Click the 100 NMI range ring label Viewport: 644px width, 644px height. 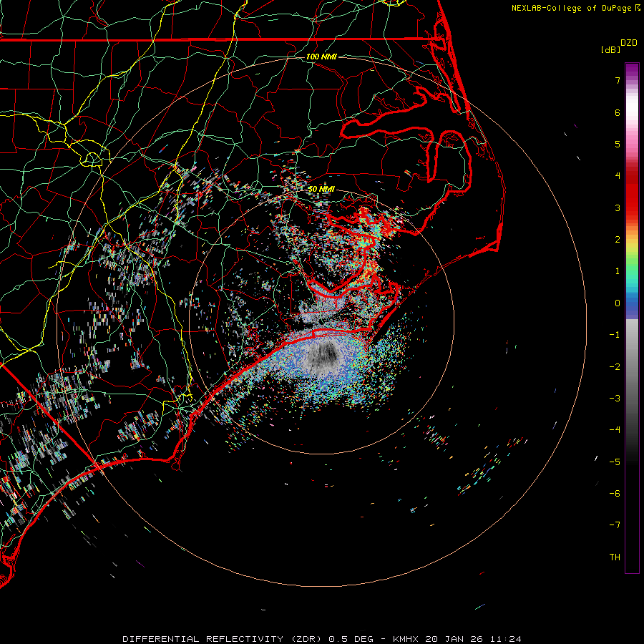tap(321, 57)
